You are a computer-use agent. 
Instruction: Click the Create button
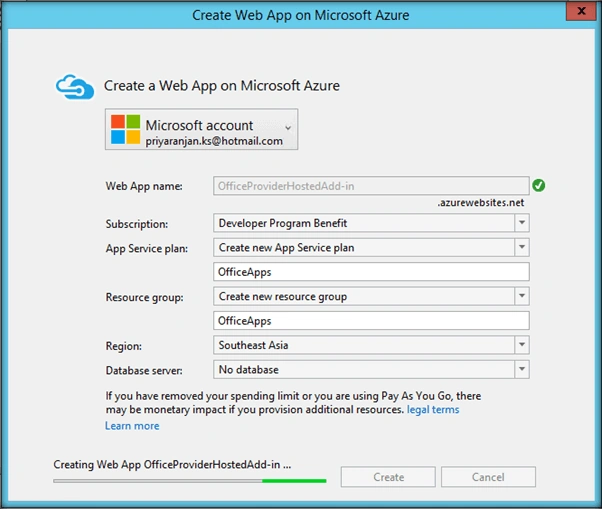pos(388,477)
